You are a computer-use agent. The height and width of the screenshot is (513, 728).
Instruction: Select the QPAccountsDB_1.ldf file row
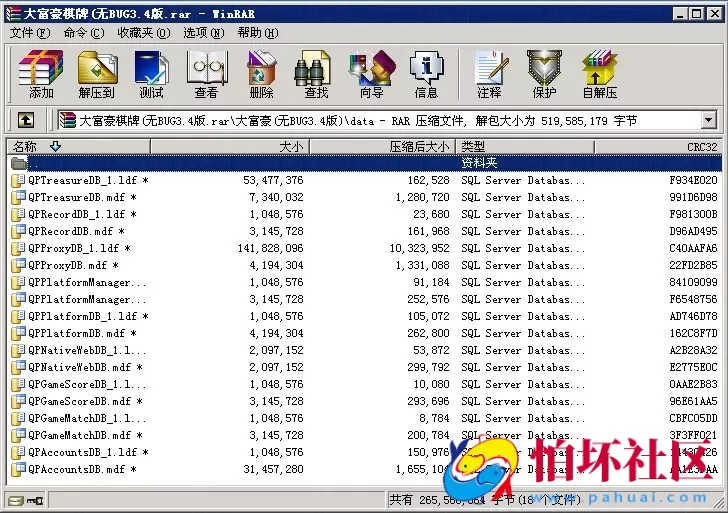click(364, 452)
